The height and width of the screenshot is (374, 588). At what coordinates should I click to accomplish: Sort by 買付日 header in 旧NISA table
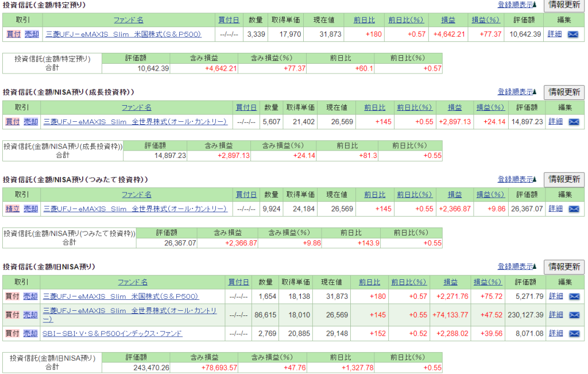(238, 282)
